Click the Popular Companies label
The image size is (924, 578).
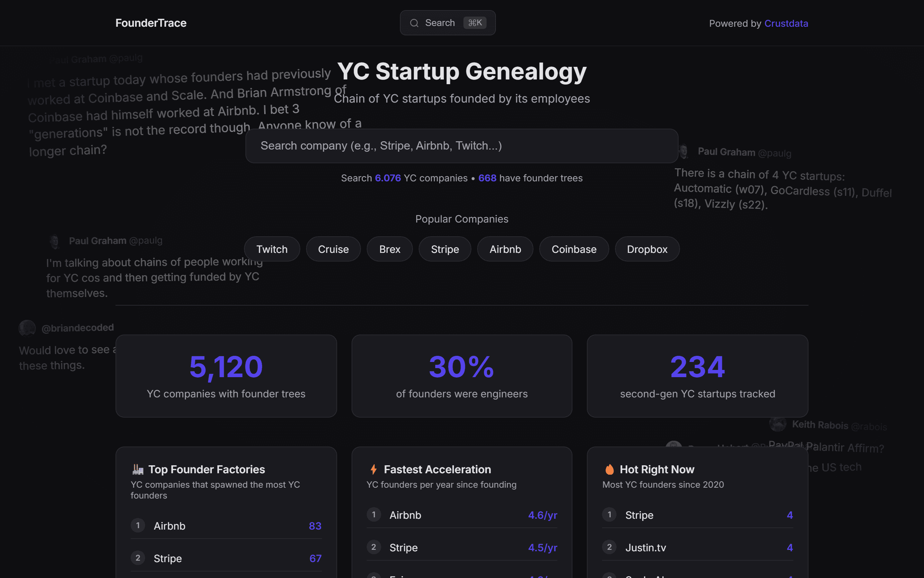(462, 219)
